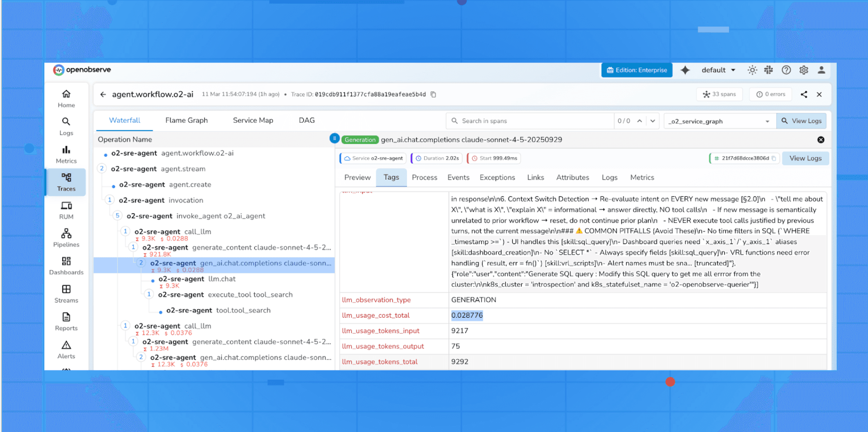Open the Home page from sidebar
The width and height of the screenshot is (868, 432).
pos(66,98)
